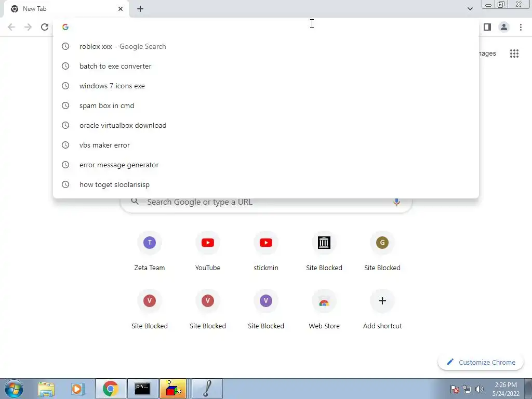Image resolution: width=532 pixels, height=399 pixels.
Task: Open the exclamation mark app in taskbar
Action: (207, 389)
